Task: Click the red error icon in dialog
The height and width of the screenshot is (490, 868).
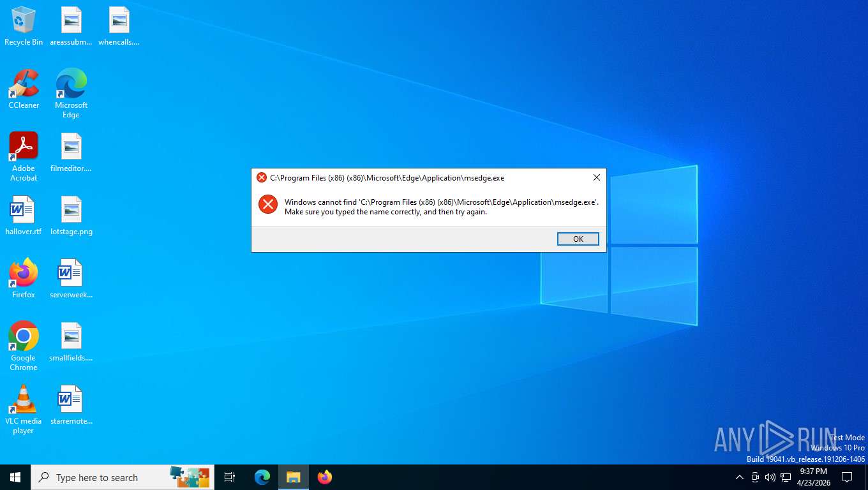Action: coord(268,204)
